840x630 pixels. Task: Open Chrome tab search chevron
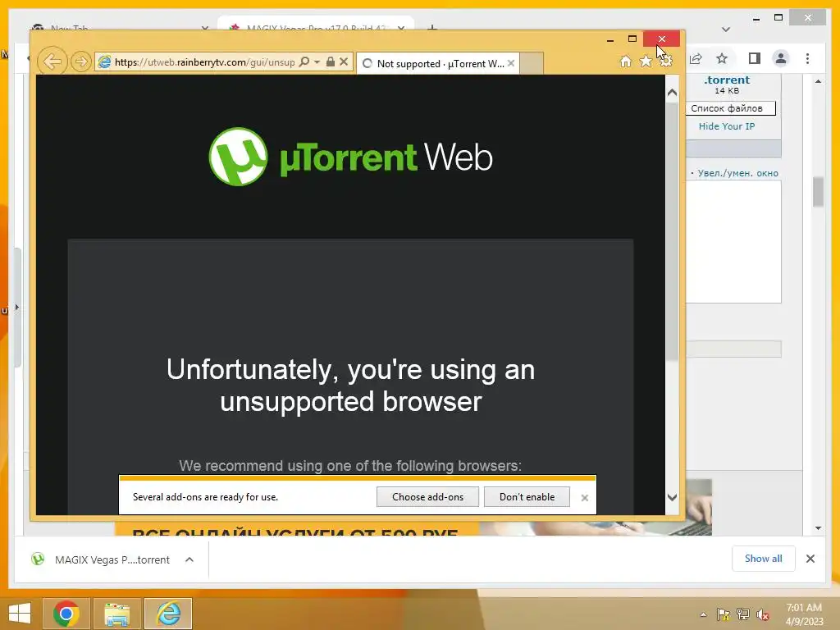726,30
